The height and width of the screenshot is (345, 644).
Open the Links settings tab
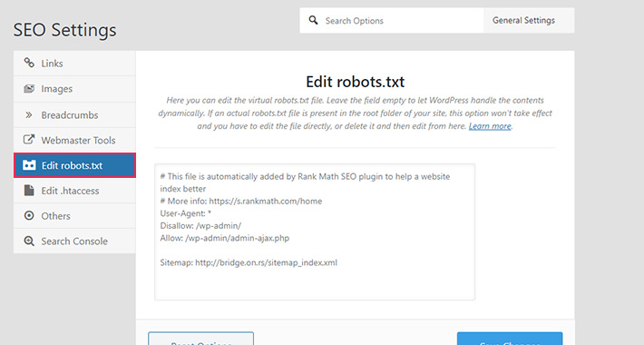[74, 64]
